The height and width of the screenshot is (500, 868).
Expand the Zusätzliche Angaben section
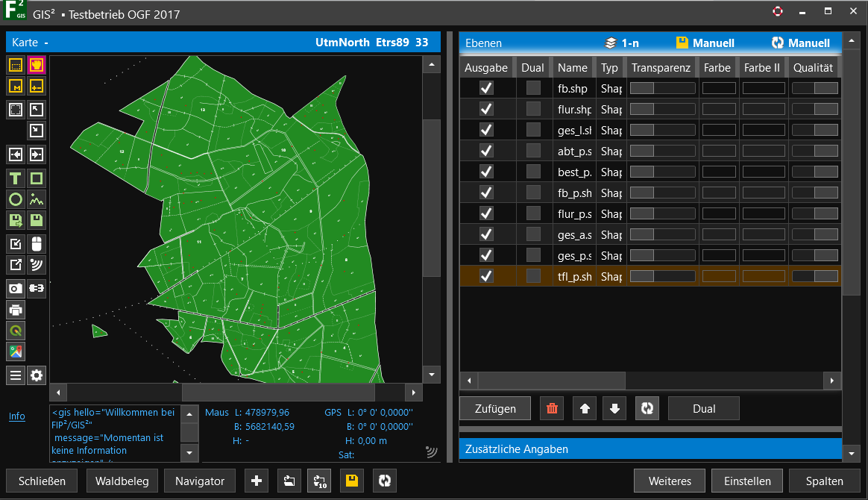coord(650,449)
